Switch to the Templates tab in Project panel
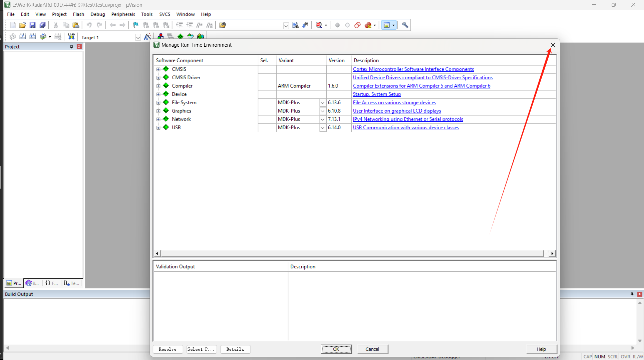Viewport: 644px width, 360px height. pyautogui.click(x=71, y=283)
